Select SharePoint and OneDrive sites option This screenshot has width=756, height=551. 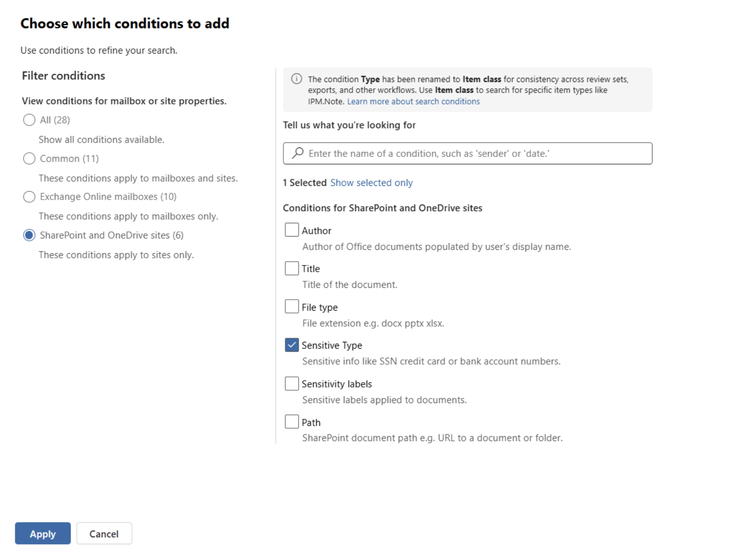coord(29,235)
